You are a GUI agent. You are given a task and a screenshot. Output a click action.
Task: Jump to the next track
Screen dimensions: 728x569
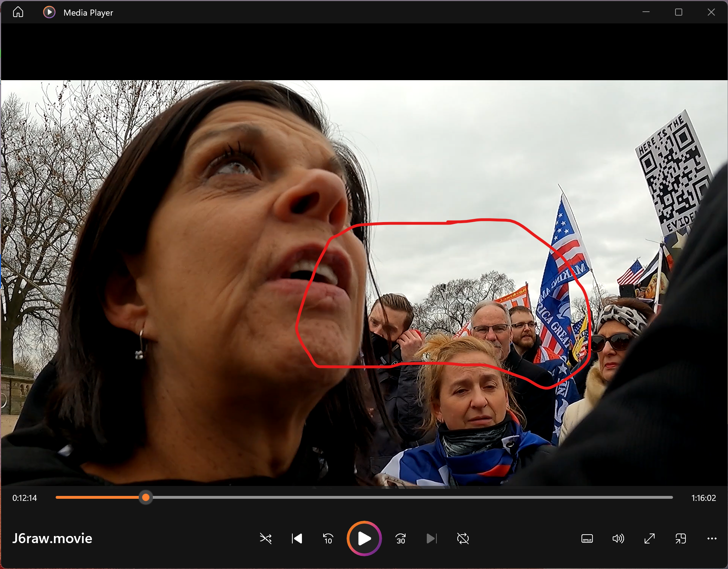tap(432, 538)
